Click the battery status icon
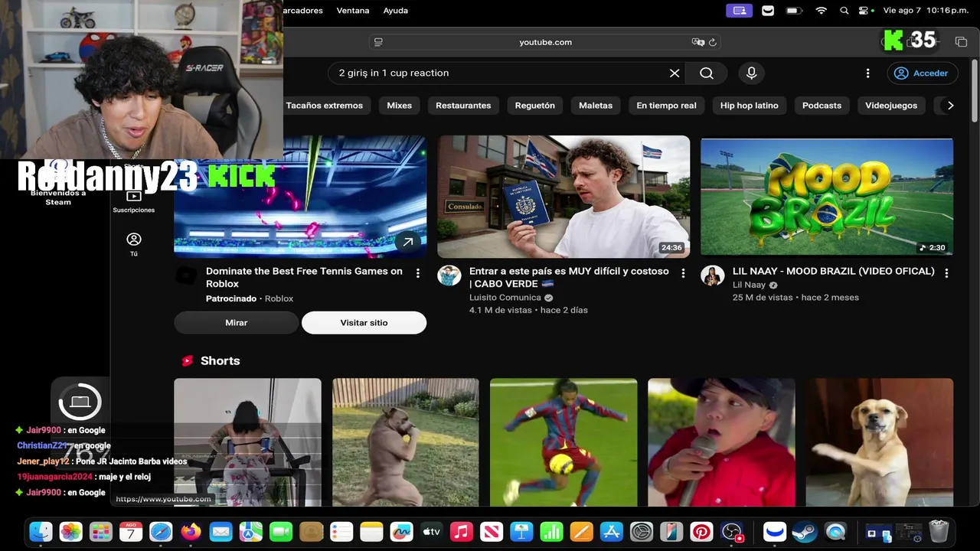This screenshot has width=980, height=551. (794, 11)
